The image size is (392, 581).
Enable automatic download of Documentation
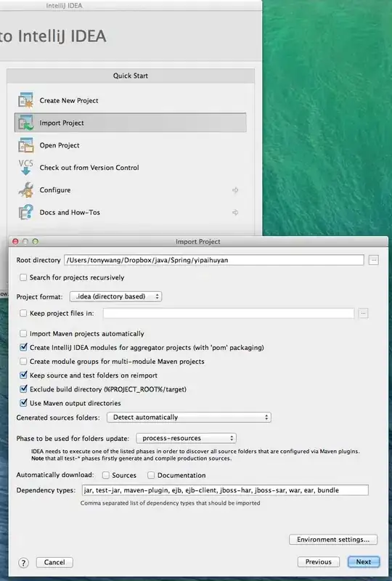[x=151, y=475]
